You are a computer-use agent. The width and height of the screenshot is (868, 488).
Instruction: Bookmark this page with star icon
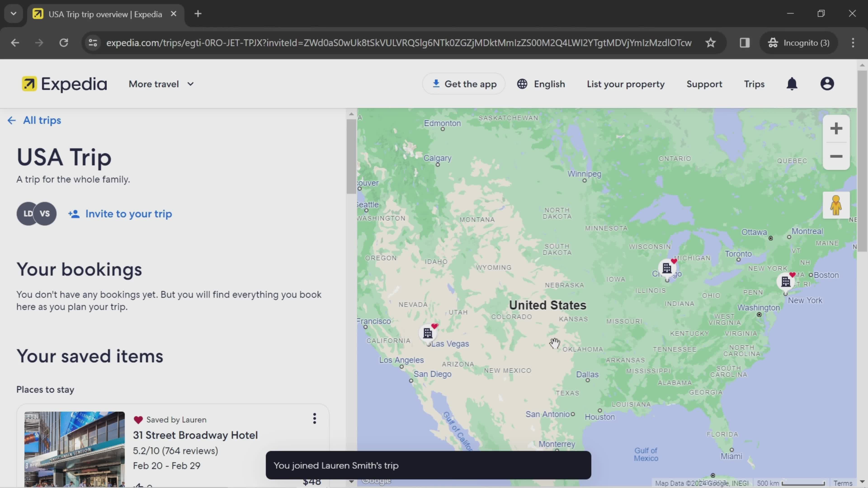[x=711, y=43]
